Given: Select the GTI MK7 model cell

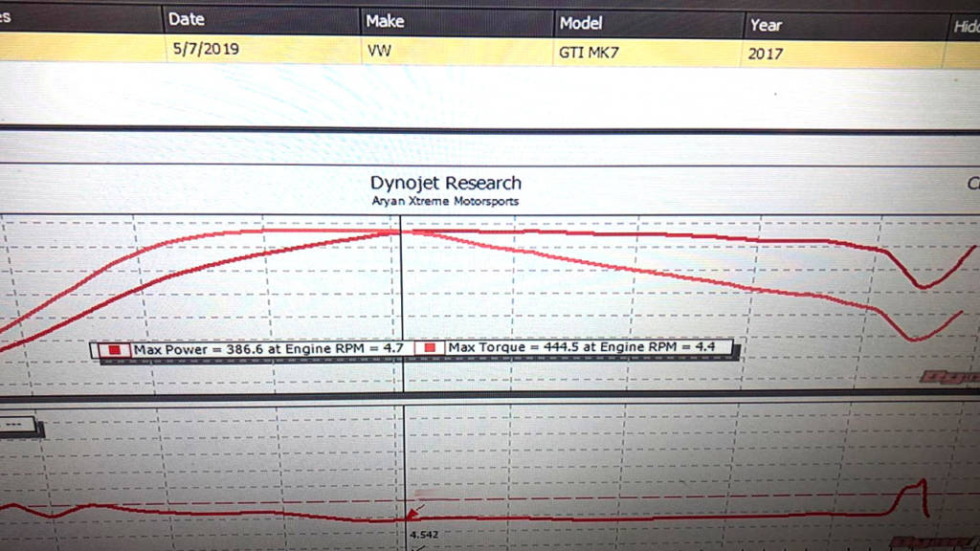Looking at the screenshot, I should [x=589, y=54].
